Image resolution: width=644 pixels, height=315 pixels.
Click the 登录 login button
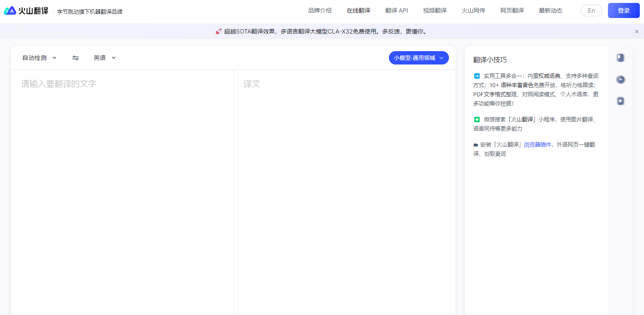click(624, 10)
